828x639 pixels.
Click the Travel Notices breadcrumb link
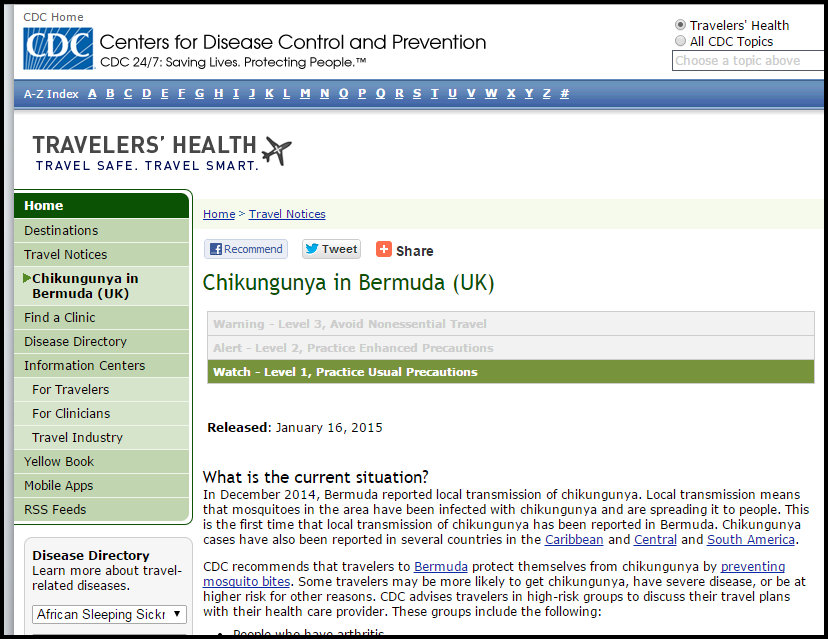pyautogui.click(x=287, y=214)
